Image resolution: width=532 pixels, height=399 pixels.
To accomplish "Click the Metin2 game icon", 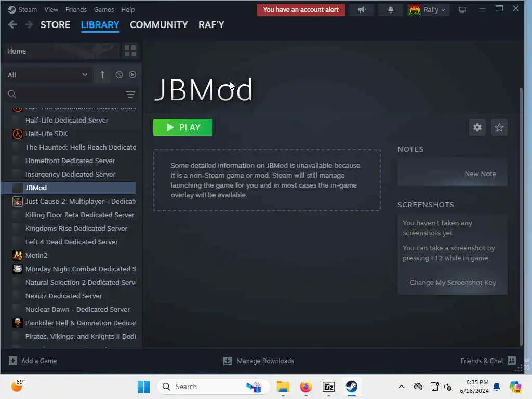I will [x=18, y=255].
